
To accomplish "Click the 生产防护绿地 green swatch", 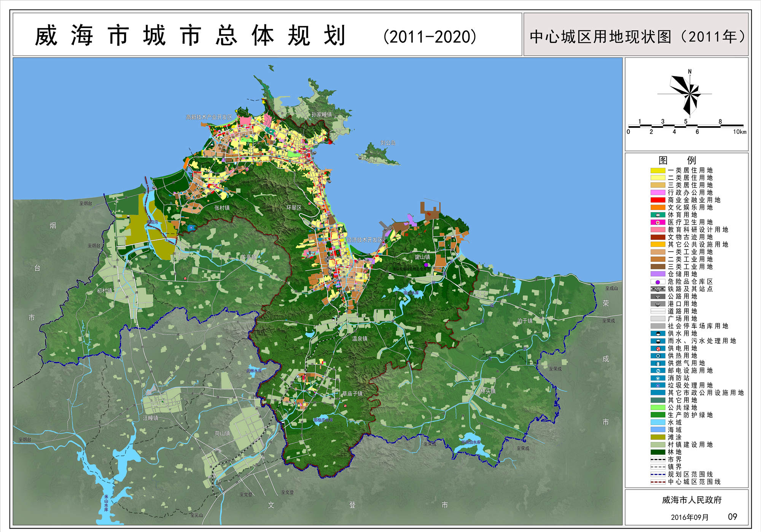I will click(x=658, y=415).
